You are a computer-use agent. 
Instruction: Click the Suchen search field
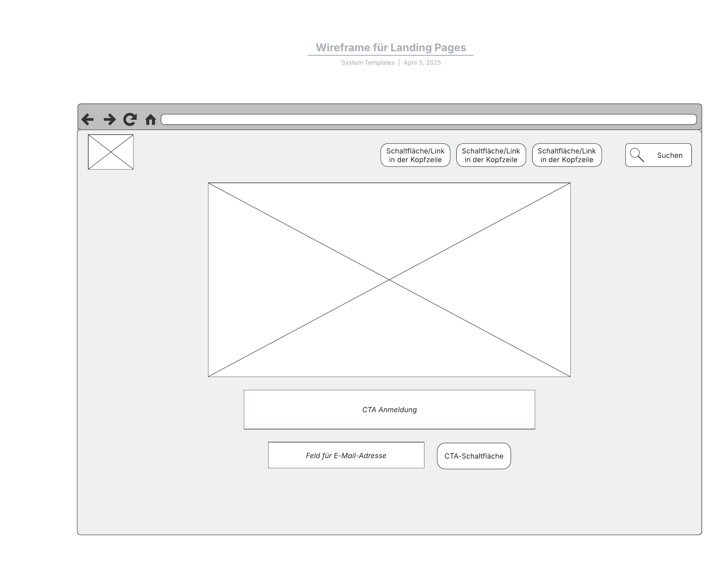[x=669, y=155]
